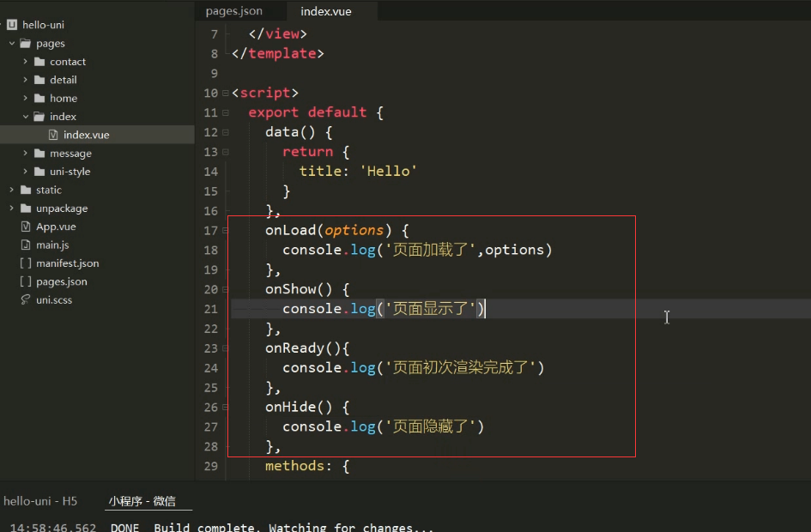Fold the return block at line 13

(226, 152)
